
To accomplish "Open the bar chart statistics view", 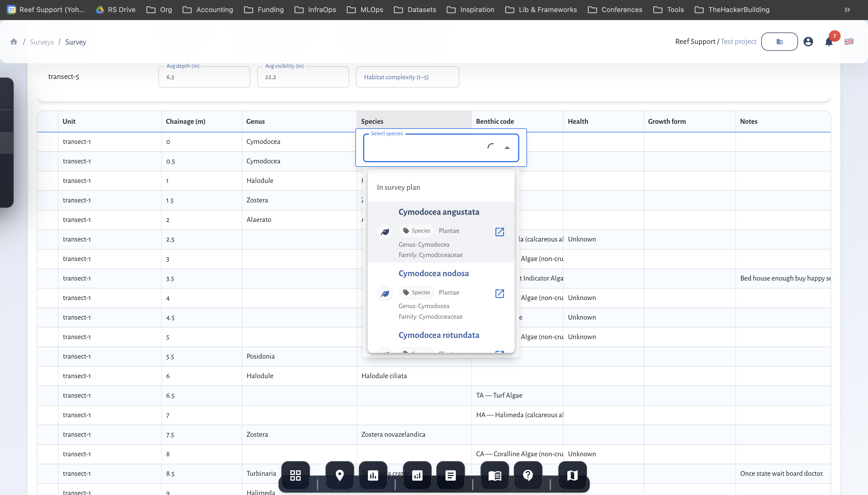I will pyautogui.click(x=373, y=475).
